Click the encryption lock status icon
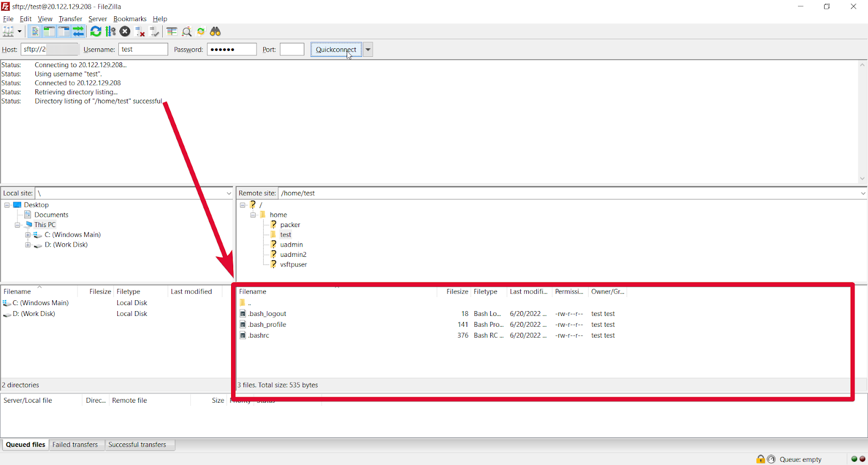Viewport: 868px width, 465px height. [x=761, y=459]
